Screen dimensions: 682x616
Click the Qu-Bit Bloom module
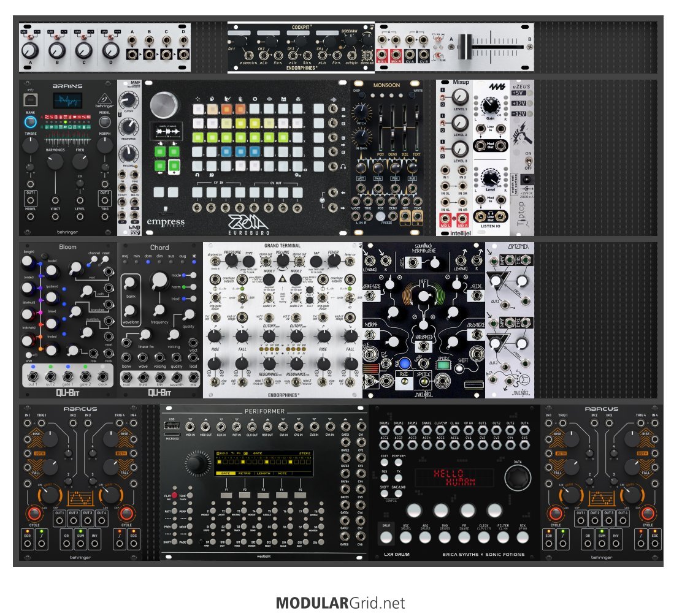point(68,320)
